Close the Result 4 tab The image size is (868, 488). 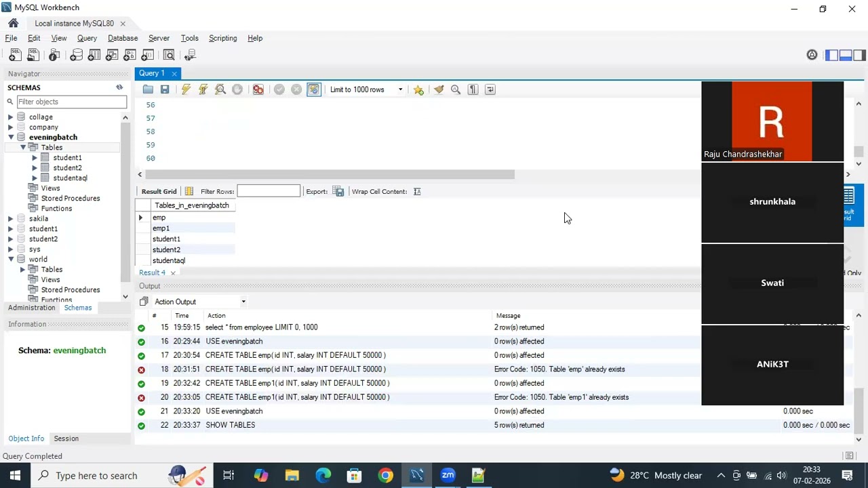point(173,272)
